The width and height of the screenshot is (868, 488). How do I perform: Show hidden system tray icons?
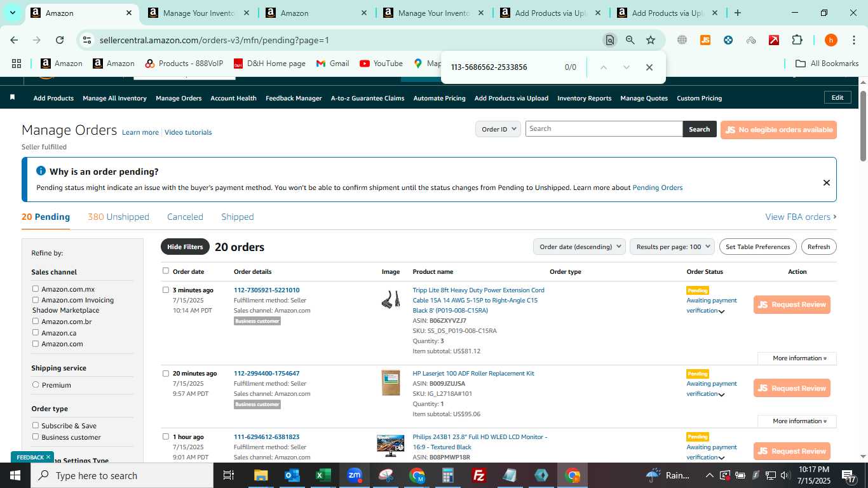[x=709, y=475]
